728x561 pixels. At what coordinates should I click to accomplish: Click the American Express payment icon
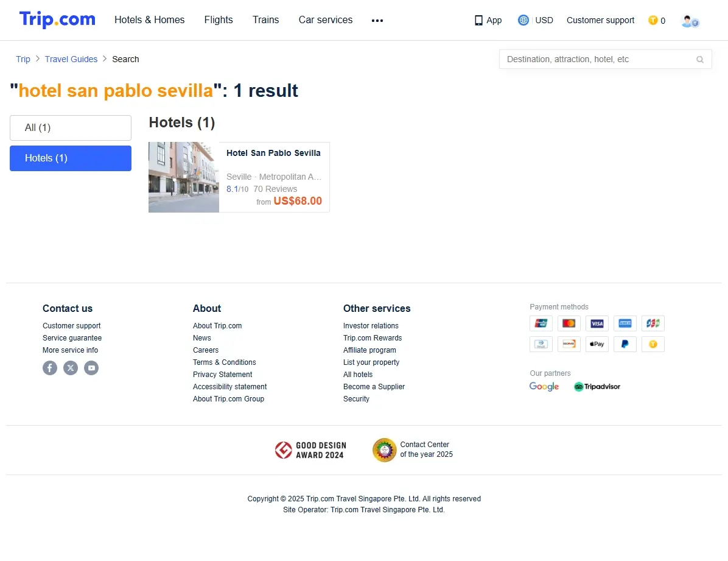tap(625, 323)
